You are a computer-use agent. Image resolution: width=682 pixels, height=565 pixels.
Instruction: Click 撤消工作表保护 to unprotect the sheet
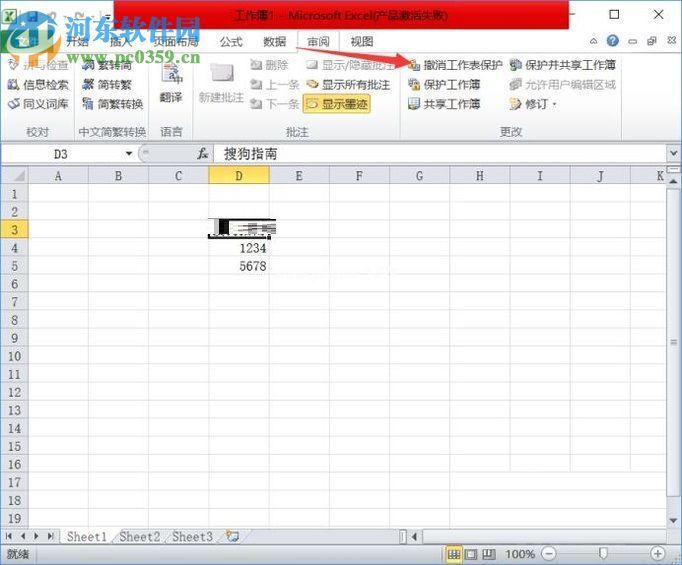click(x=455, y=65)
